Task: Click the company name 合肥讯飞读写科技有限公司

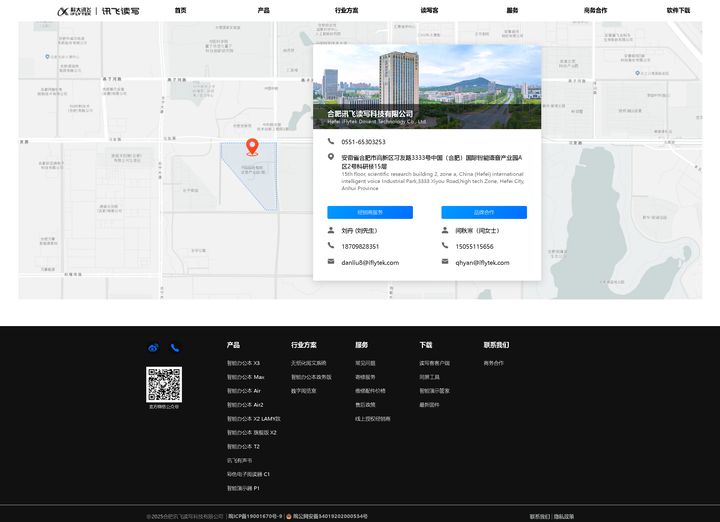Action: (370, 113)
